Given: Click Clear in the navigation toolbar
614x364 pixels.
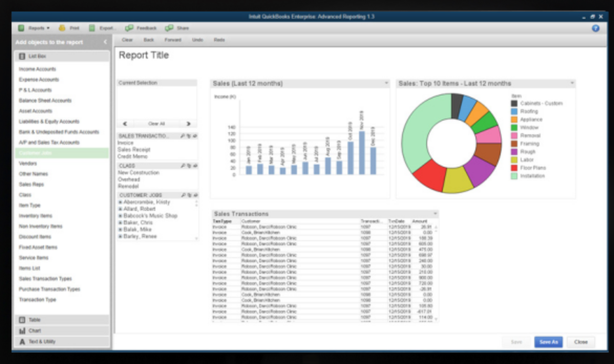Looking at the screenshot, I should pos(128,40).
